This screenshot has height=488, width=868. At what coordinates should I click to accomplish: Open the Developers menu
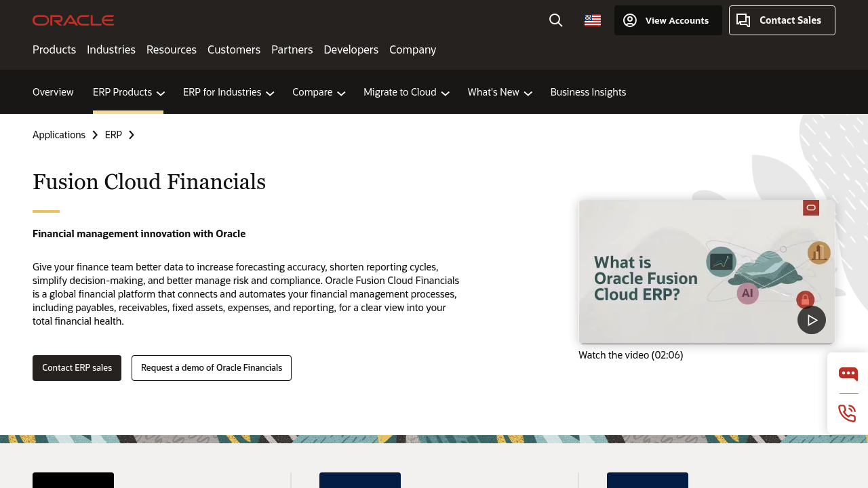coord(351,49)
